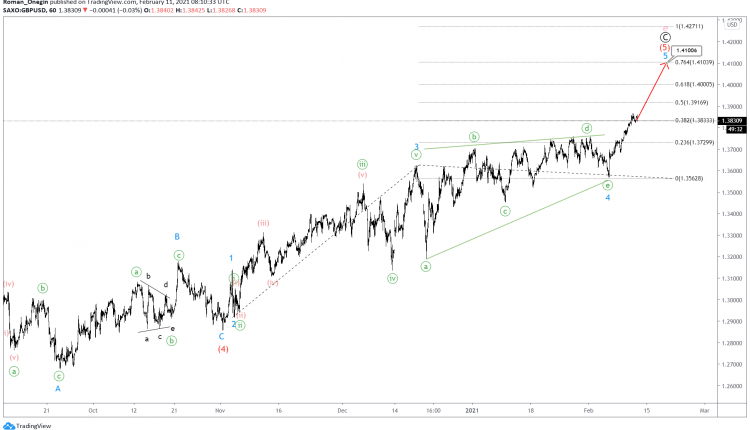Viewport: 750px width, 430px height.
Task: Click the 2021 label on time axis
Action: [472, 410]
